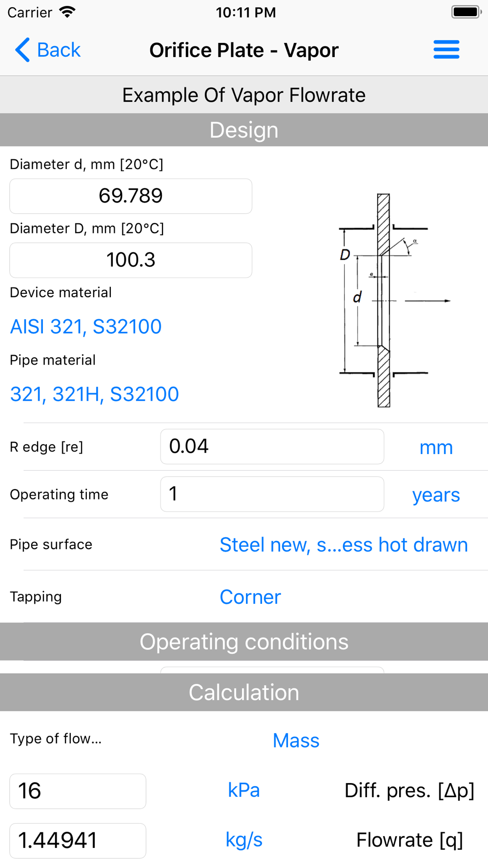488x868 pixels.
Task: Choose pipe material 321, 321H, S32100
Action: [95, 394]
